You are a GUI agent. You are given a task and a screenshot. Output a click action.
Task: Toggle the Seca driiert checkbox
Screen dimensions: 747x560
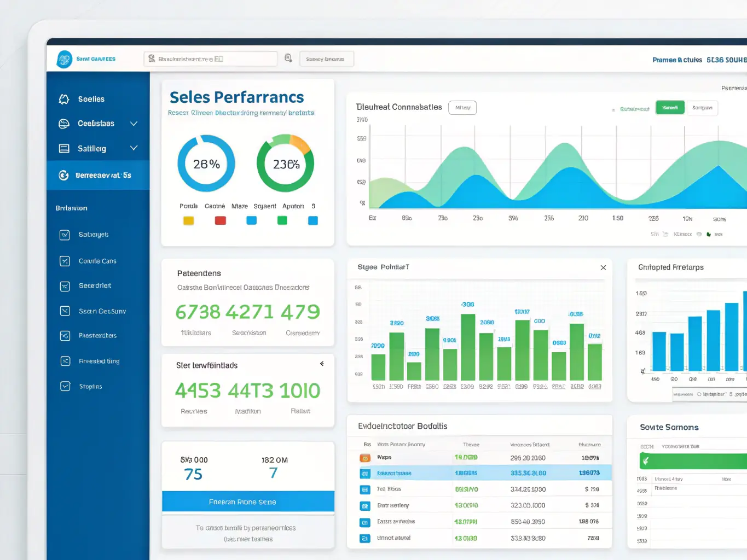(x=65, y=286)
